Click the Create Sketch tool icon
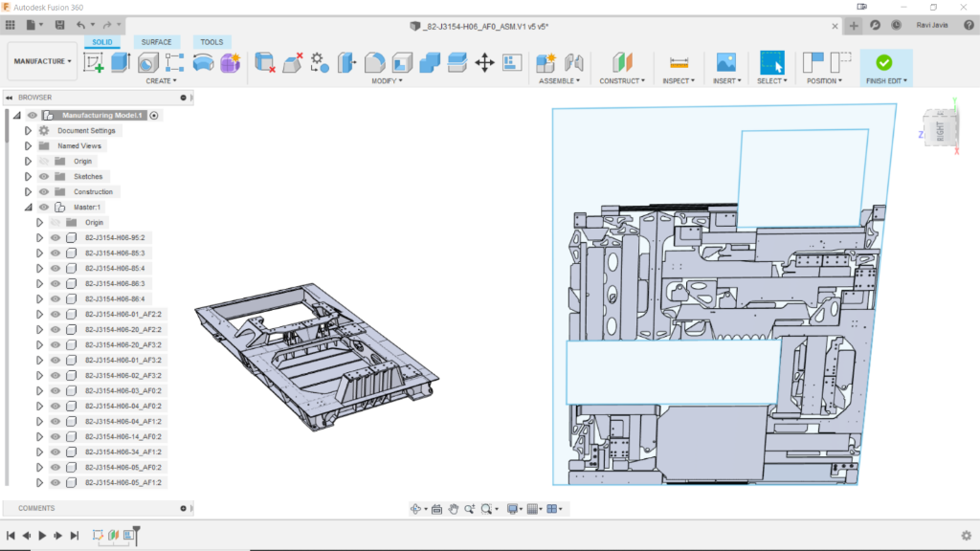The width and height of the screenshot is (980, 551). 94,62
